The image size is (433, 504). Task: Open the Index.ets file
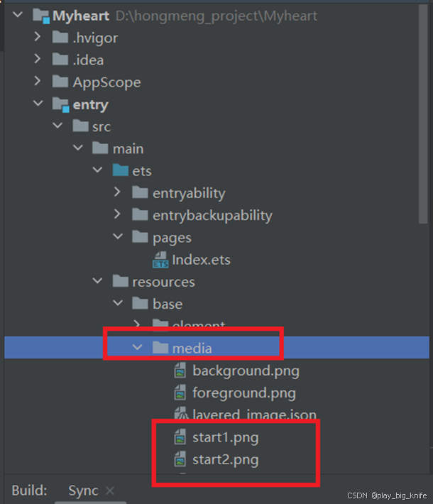[201, 260]
